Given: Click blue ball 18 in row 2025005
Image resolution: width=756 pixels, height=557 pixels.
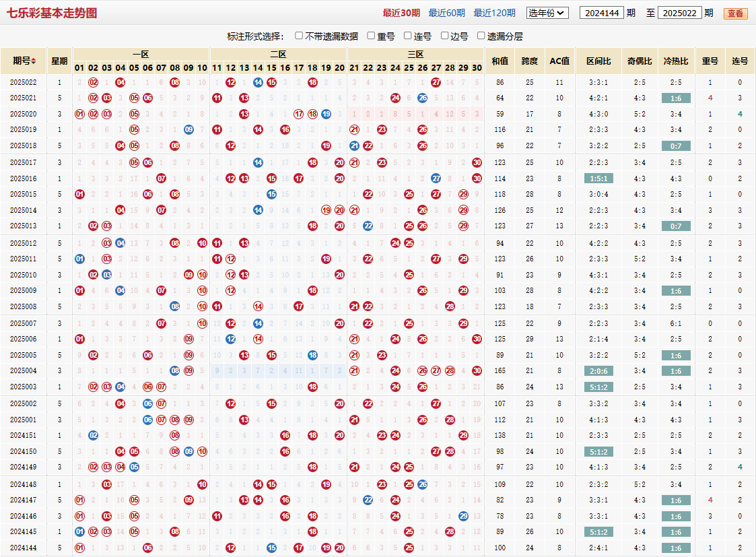Looking at the screenshot, I should (x=312, y=356).
